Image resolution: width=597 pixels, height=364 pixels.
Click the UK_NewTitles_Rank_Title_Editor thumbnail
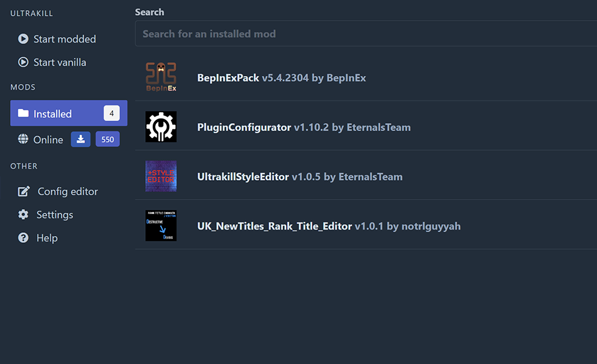[x=161, y=225]
